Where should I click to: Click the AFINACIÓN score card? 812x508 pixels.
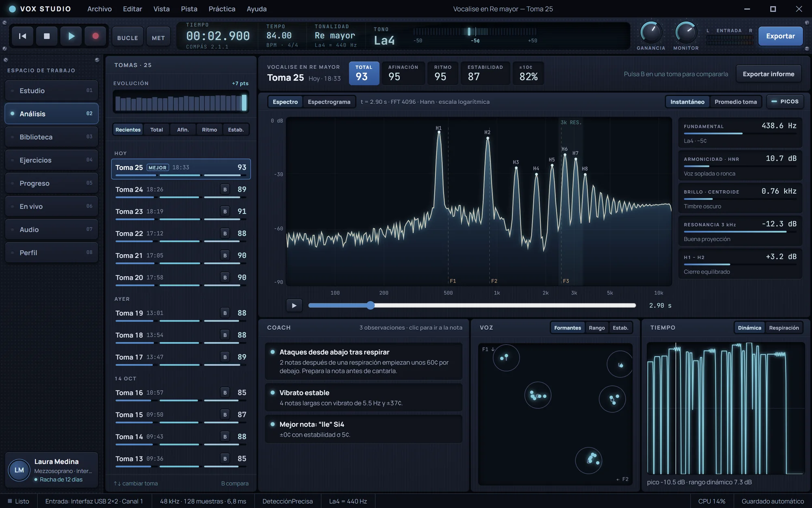click(x=403, y=73)
